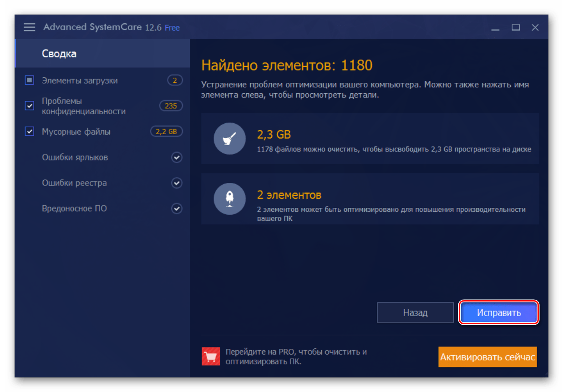Click the startup items counter badge showing 2

tap(174, 80)
